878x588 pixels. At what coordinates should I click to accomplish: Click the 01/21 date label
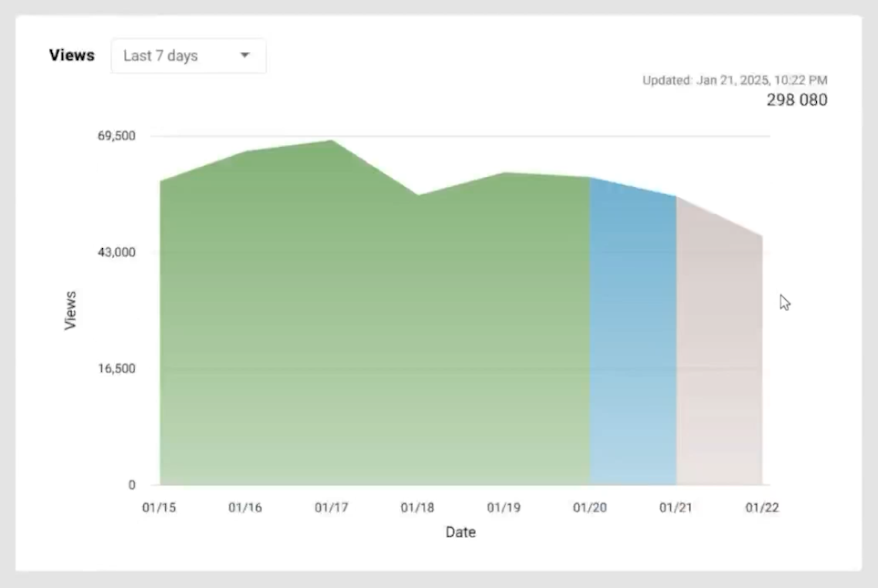pos(676,508)
